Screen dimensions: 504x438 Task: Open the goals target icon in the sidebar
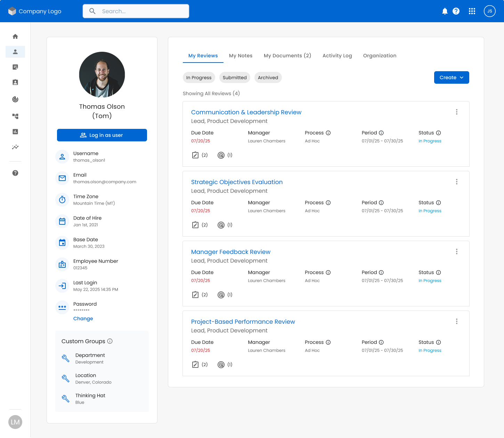coord(15,99)
